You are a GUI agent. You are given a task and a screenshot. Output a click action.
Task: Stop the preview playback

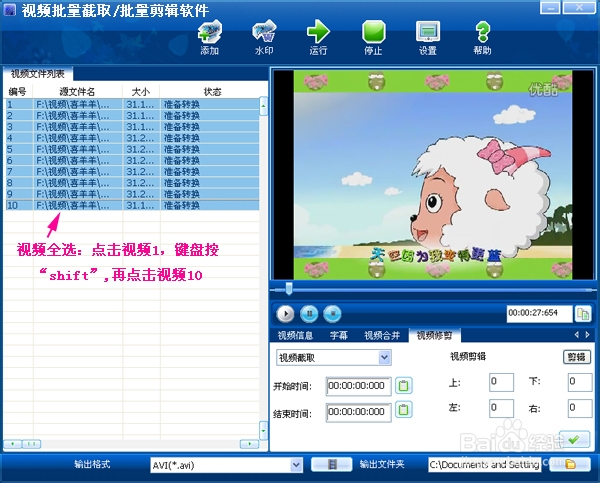[332, 314]
